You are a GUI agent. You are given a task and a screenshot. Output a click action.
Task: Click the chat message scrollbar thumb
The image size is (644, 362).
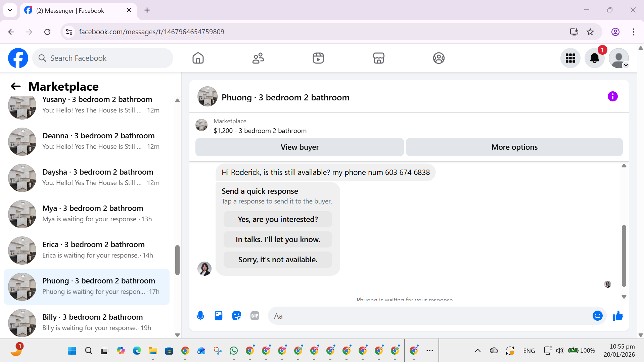click(x=624, y=256)
